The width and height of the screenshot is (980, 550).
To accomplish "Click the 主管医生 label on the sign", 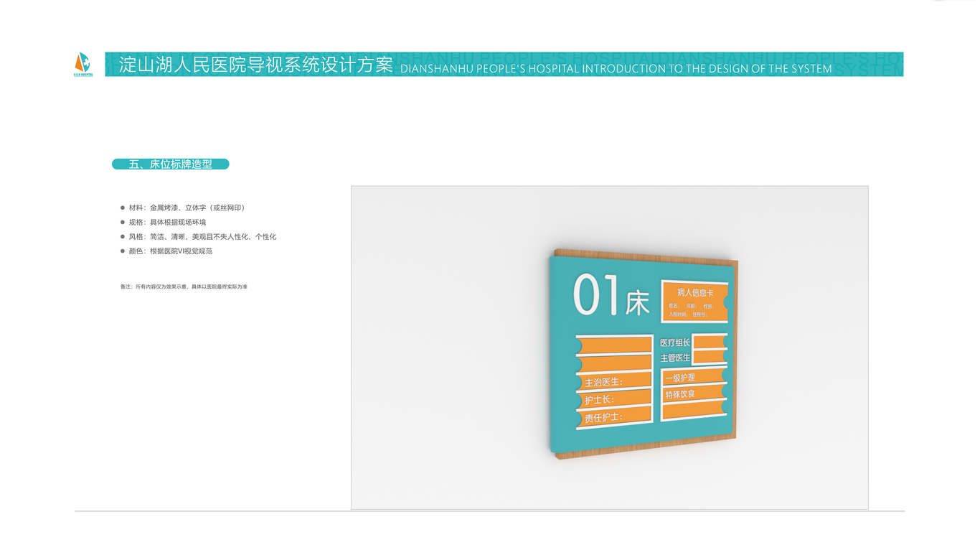I will coord(674,358).
